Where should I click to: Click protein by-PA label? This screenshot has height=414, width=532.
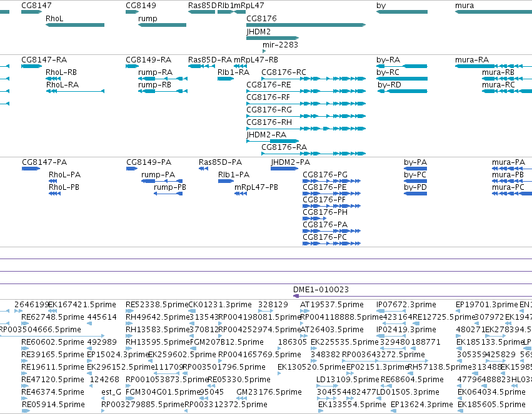click(415, 162)
